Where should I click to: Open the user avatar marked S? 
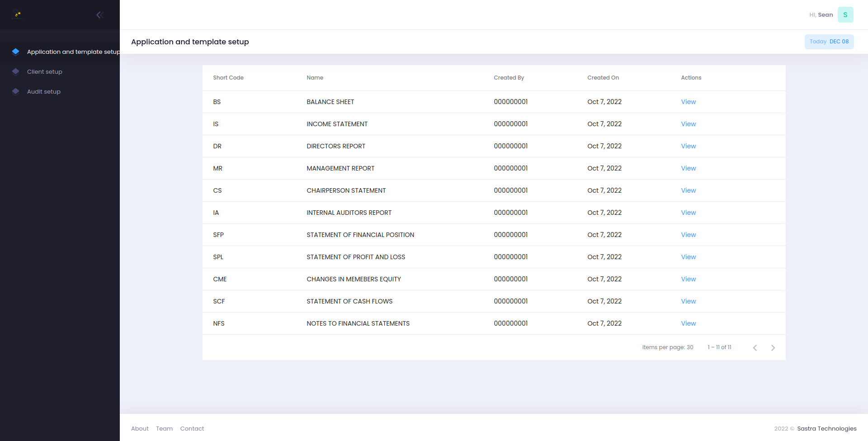tap(845, 14)
